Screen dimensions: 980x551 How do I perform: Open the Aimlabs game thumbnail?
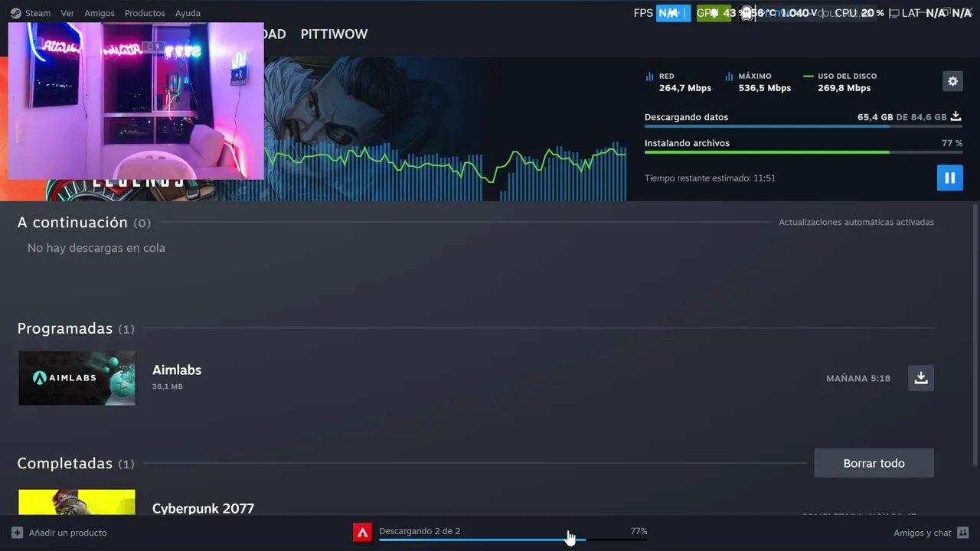pos(77,378)
